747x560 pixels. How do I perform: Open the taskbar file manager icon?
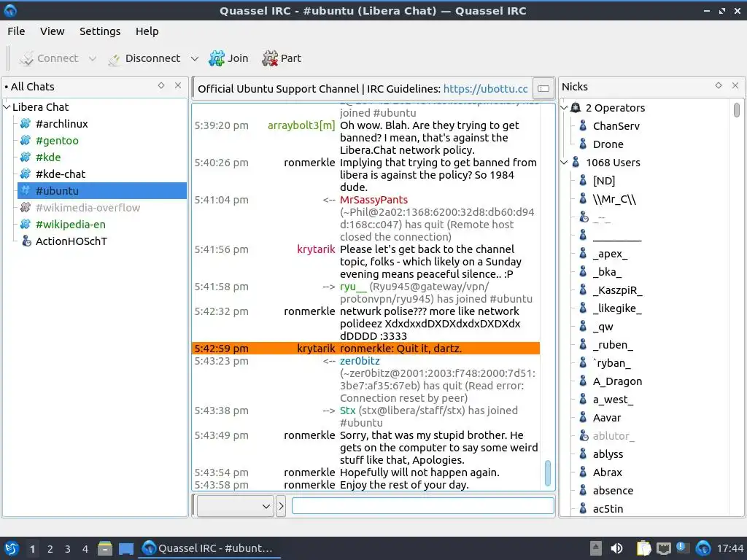(105, 548)
